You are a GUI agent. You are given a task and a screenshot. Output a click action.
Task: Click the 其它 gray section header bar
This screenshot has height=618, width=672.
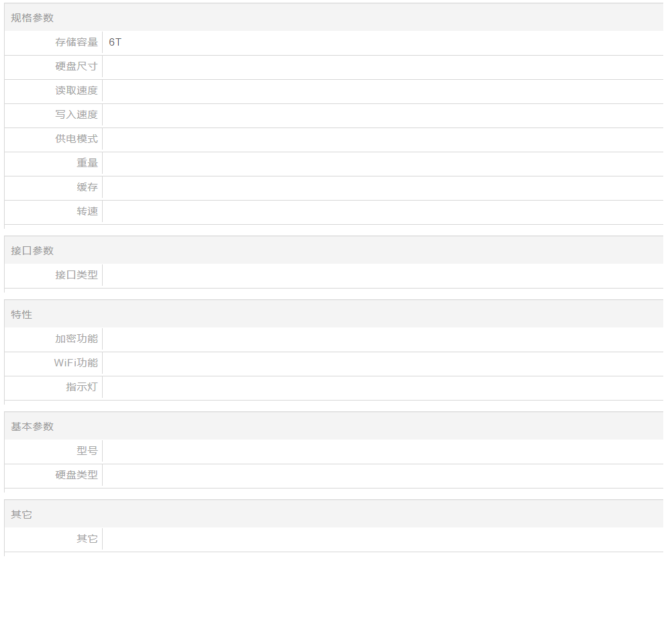[21, 514]
